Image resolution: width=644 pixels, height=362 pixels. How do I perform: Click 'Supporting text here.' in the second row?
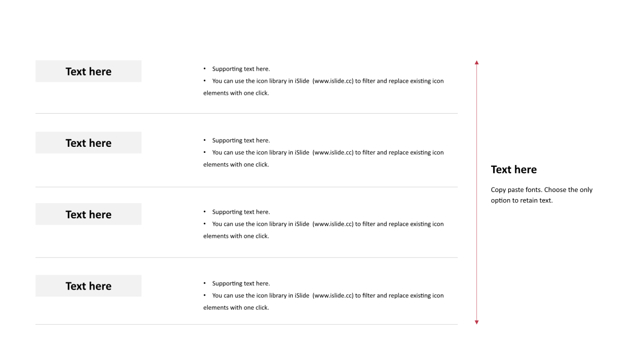click(x=241, y=140)
